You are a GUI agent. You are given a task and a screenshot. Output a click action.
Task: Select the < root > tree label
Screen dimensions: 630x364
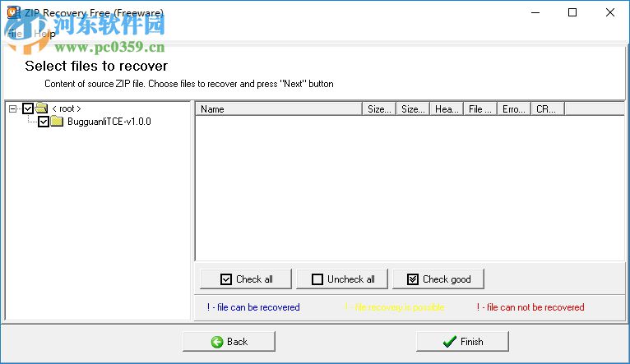pyautogui.click(x=67, y=108)
